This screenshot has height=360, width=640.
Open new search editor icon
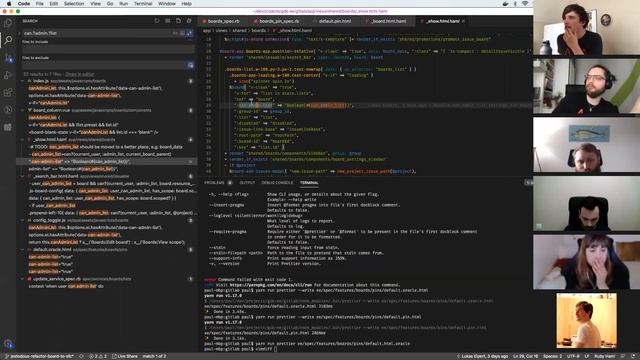pos(178,21)
